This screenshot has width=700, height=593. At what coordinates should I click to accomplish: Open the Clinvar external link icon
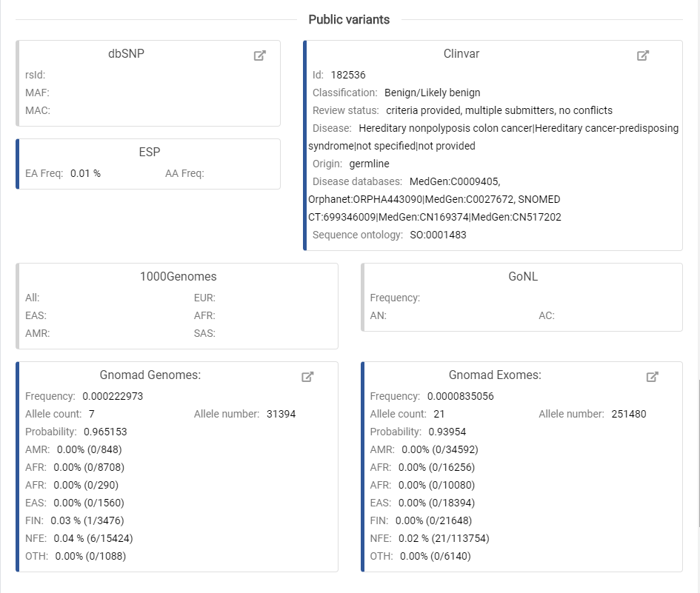pyautogui.click(x=643, y=56)
